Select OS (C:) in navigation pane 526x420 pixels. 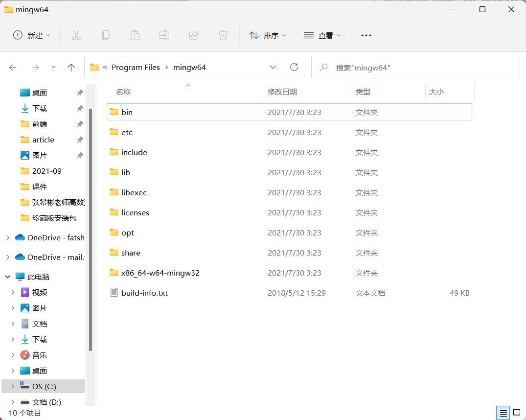44,386
